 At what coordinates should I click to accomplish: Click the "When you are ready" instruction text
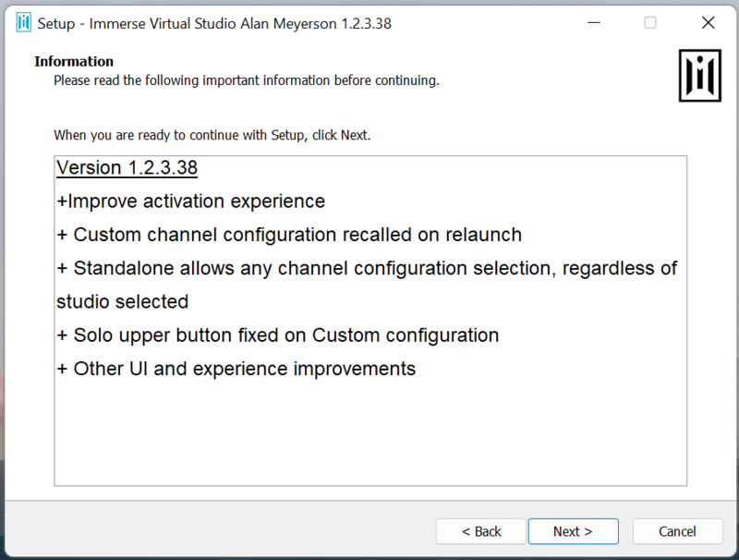tap(212, 135)
